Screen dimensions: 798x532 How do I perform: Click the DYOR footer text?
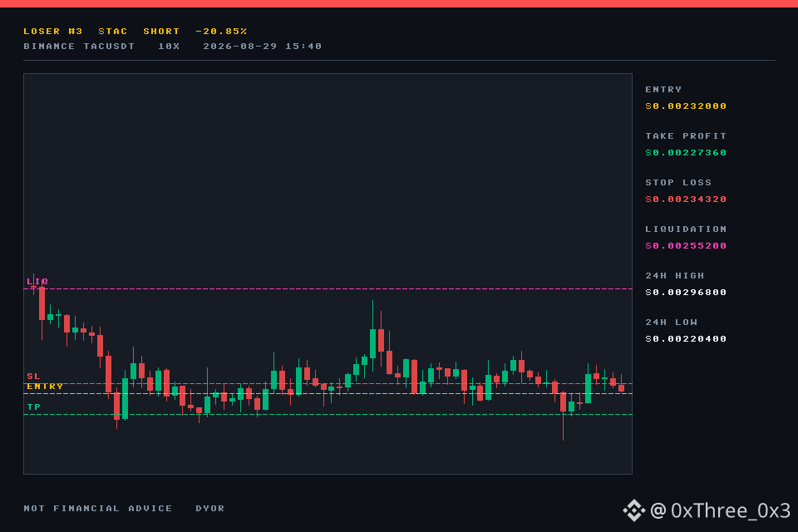(x=210, y=509)
